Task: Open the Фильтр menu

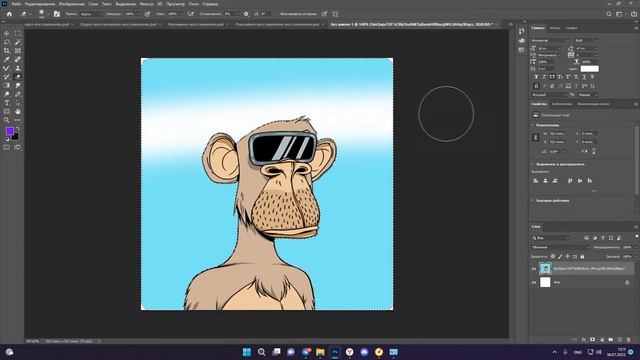Action: [147, 4]
